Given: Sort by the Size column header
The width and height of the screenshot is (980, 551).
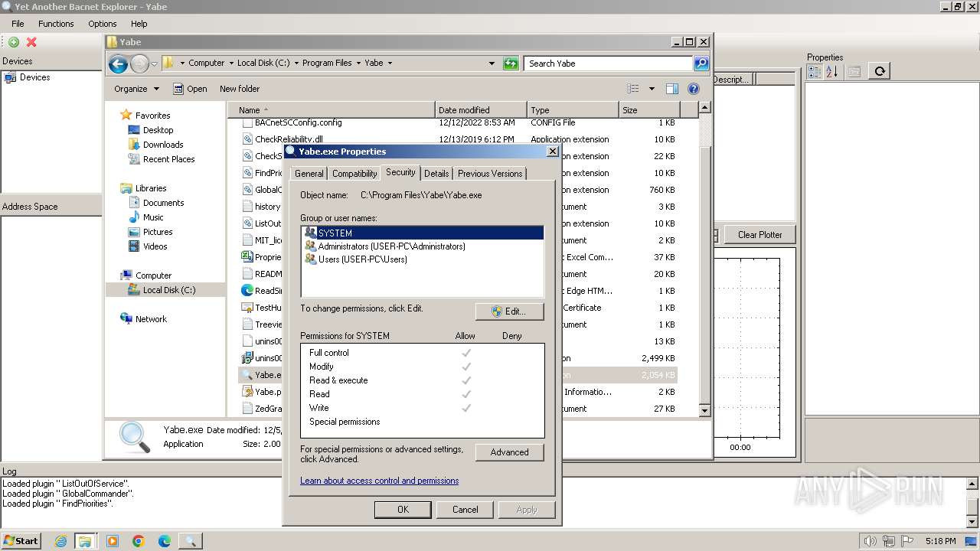Looking at the screenshot, I should pos(649,110).
